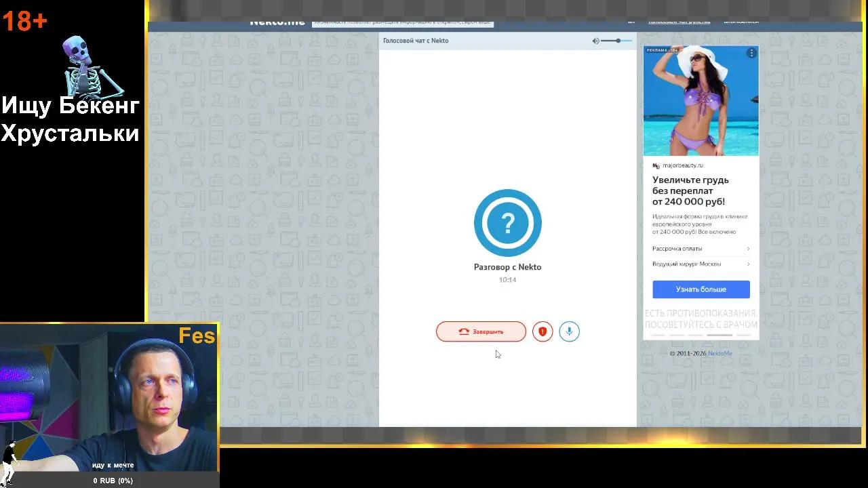Toggle the blue microphone mute button
The width and height of the screenshot is (868, 488).
[x=570, y=331]
